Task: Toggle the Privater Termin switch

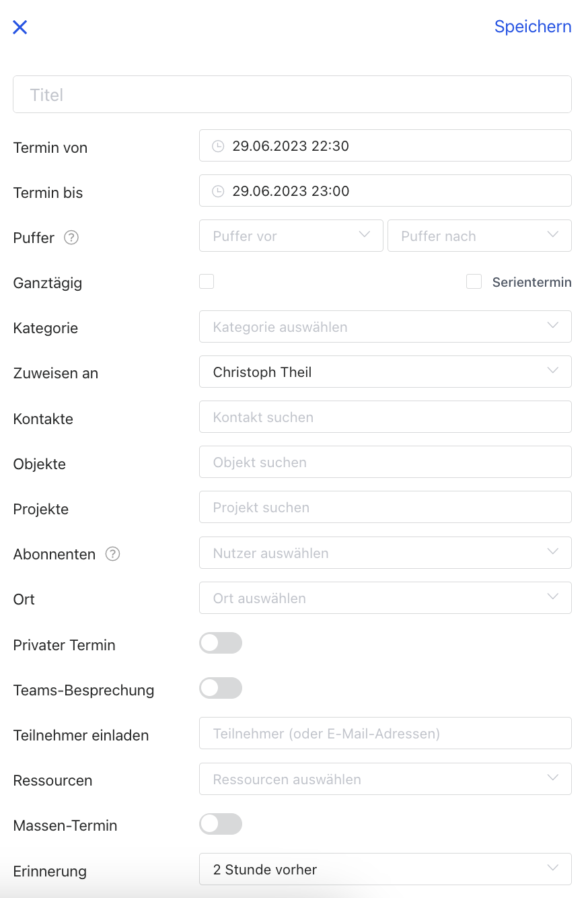Action: coord(221,644)
